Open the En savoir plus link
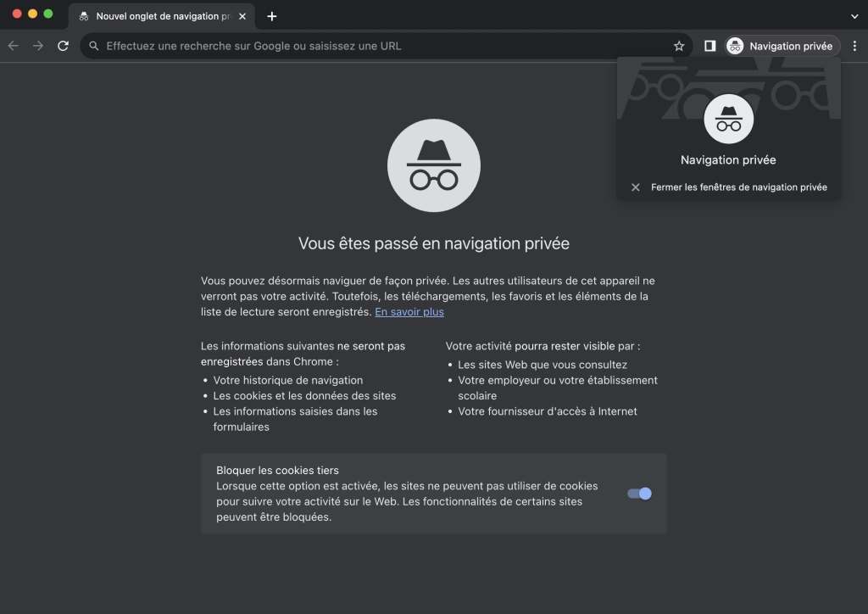 click(x=409, y=312)
